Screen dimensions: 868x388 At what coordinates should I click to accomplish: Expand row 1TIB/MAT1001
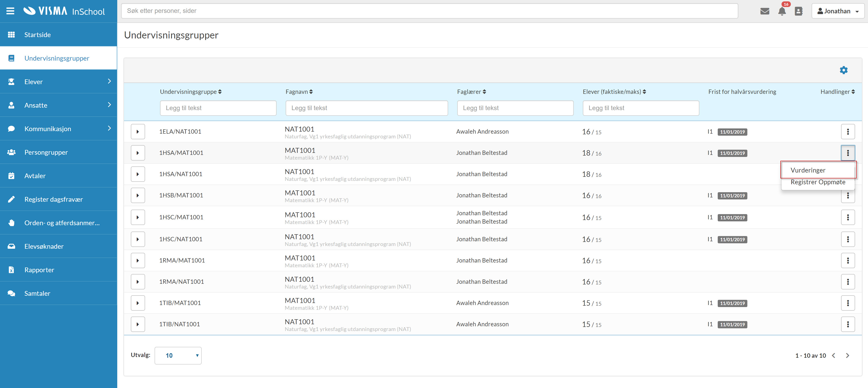pos(138,303)
